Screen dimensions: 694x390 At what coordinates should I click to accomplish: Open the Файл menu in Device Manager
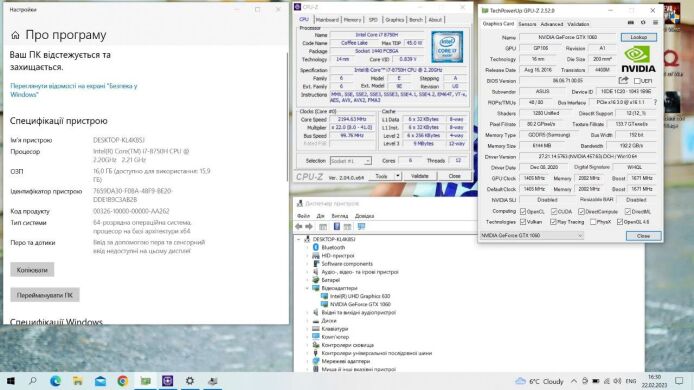pos(303,216)
